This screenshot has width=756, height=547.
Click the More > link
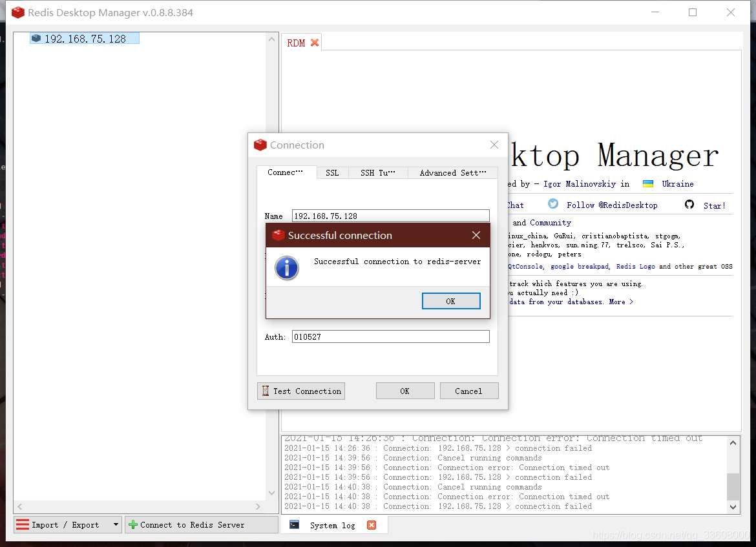621,302
